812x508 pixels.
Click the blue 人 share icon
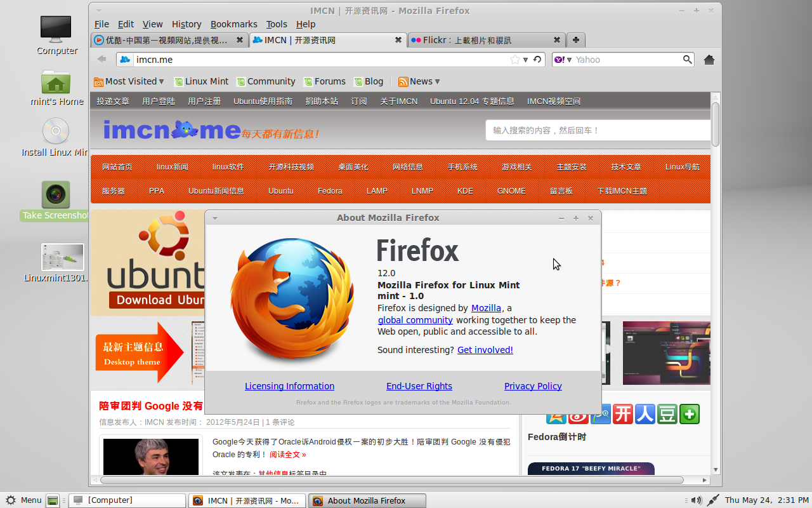[645, 414]
